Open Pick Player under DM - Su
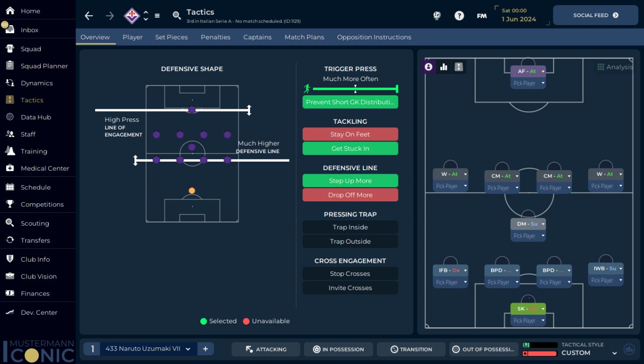644x364 pixels. [x=528, y=236]
